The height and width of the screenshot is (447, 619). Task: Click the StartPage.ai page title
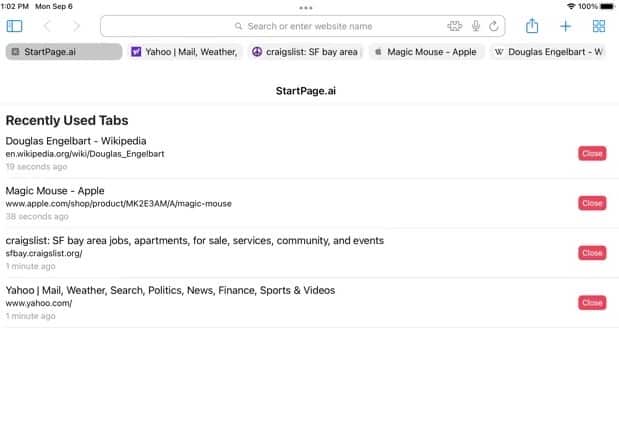[306, 91]
